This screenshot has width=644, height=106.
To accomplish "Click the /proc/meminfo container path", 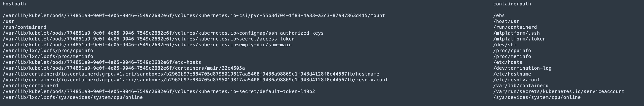I will [x=512, y=57].
